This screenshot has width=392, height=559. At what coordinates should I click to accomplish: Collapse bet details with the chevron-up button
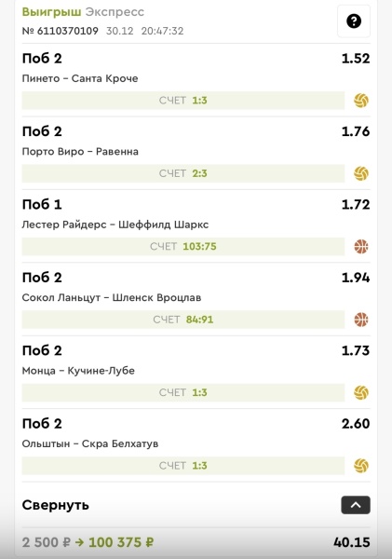(356, 505)
